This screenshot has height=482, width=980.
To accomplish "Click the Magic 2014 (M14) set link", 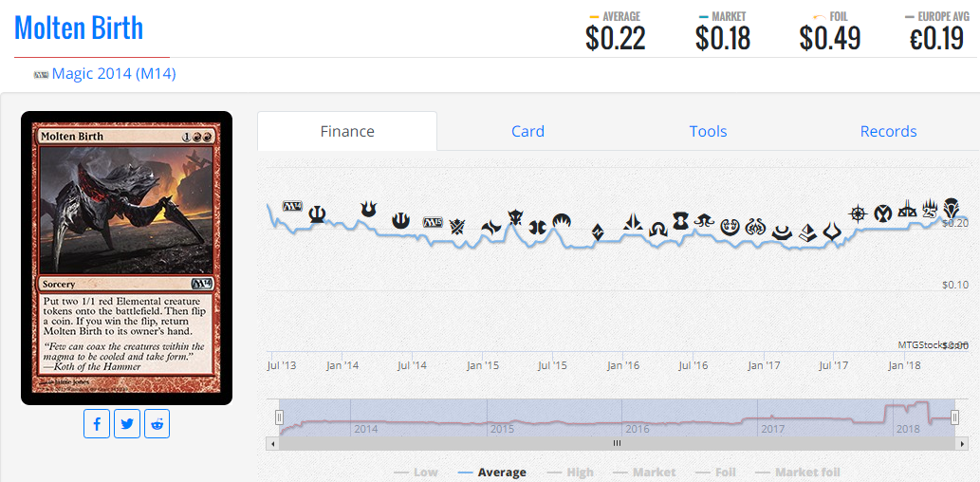I will click(114, 74).
